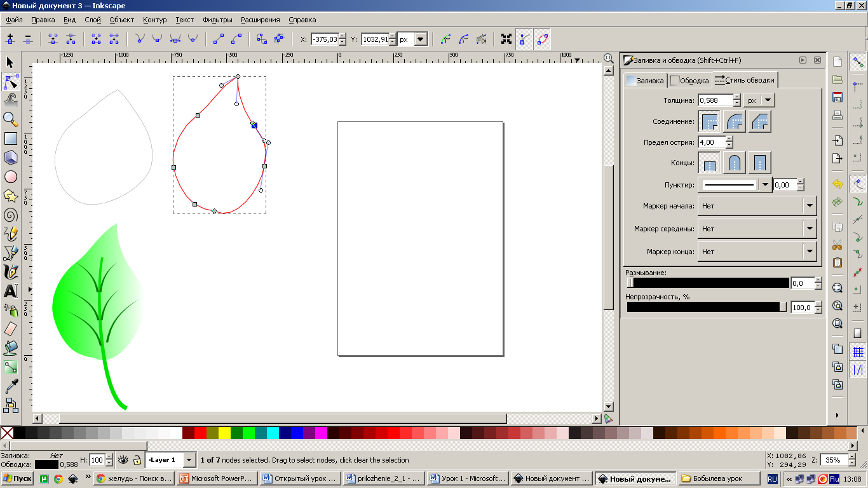
Task: Select the Selector arrow tool
Action: 10,62
